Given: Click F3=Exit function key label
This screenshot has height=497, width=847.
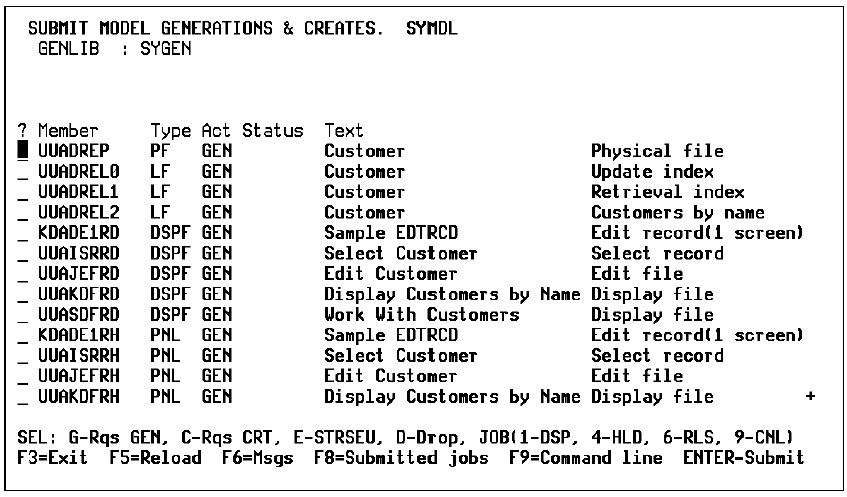Looking at the screenshot, I should [52, 458].
